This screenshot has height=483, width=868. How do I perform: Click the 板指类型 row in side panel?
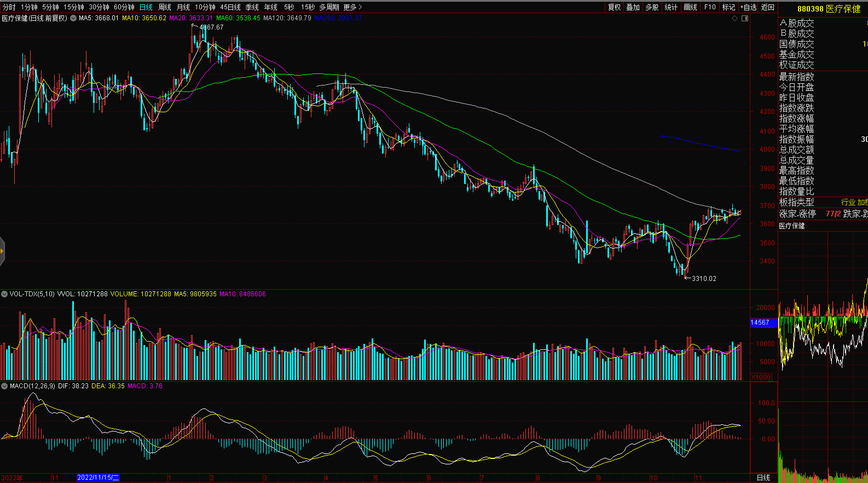(823, 202)
